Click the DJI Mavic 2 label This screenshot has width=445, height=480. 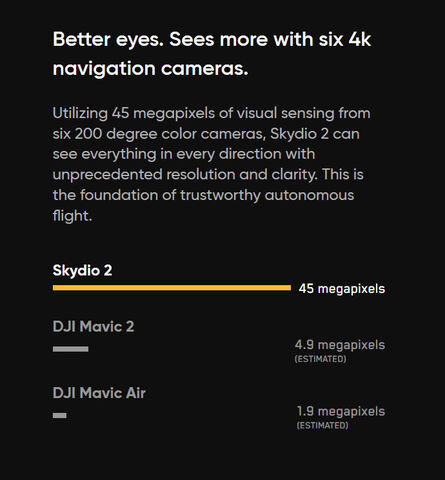[x=93, y=327]
